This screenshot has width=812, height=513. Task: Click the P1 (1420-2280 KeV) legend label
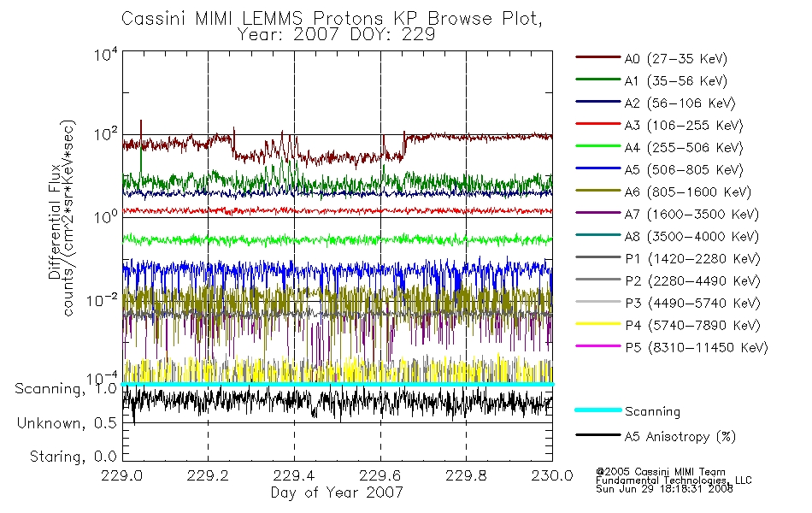(x=692, y=259)
